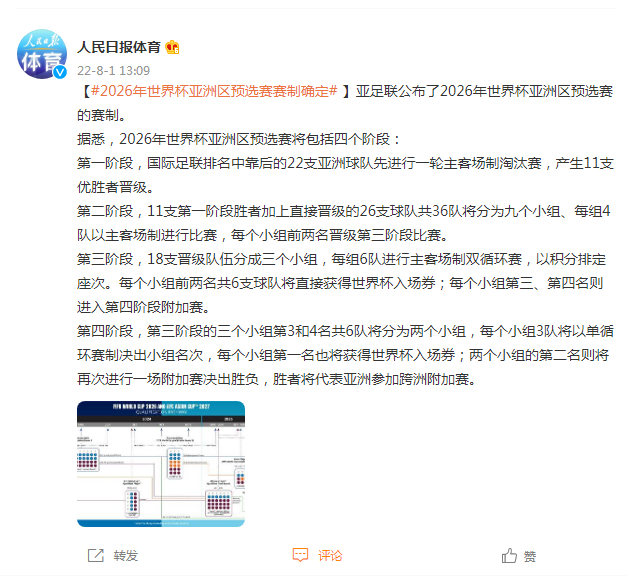The image size is (627, 577).
Task: Click the gold crown membership badge
Action: 172,47
